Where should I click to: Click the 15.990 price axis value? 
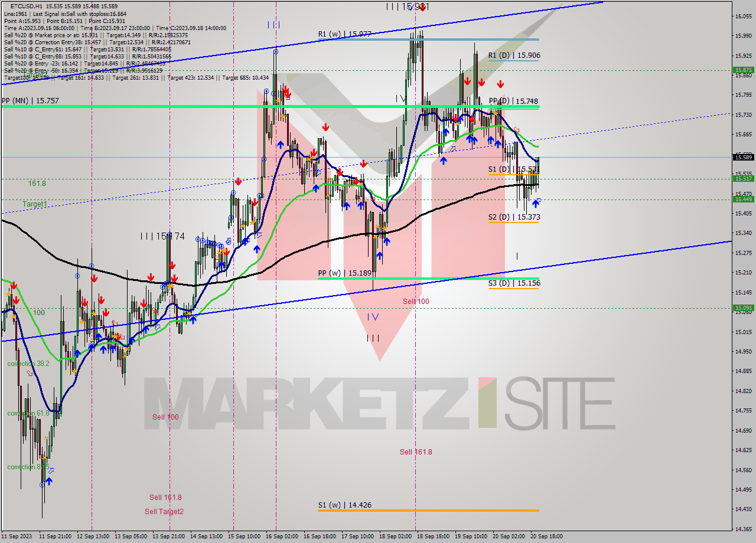pyautogui.click(x=743, y=35)
